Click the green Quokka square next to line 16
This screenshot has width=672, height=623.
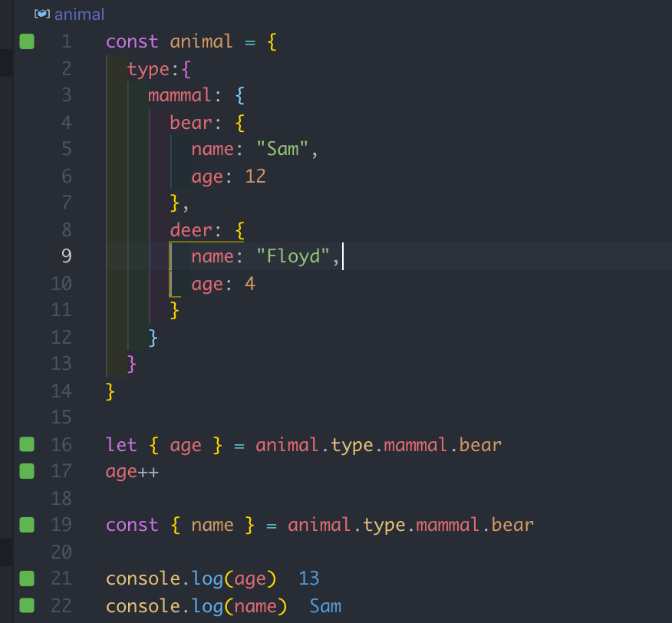click(x=27, y=444)
